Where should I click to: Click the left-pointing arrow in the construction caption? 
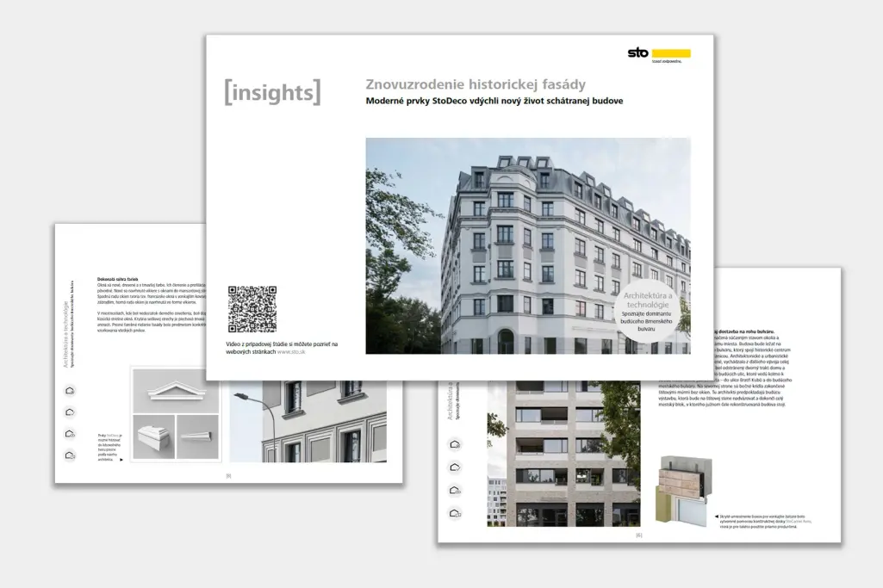[x=717, y=516]
